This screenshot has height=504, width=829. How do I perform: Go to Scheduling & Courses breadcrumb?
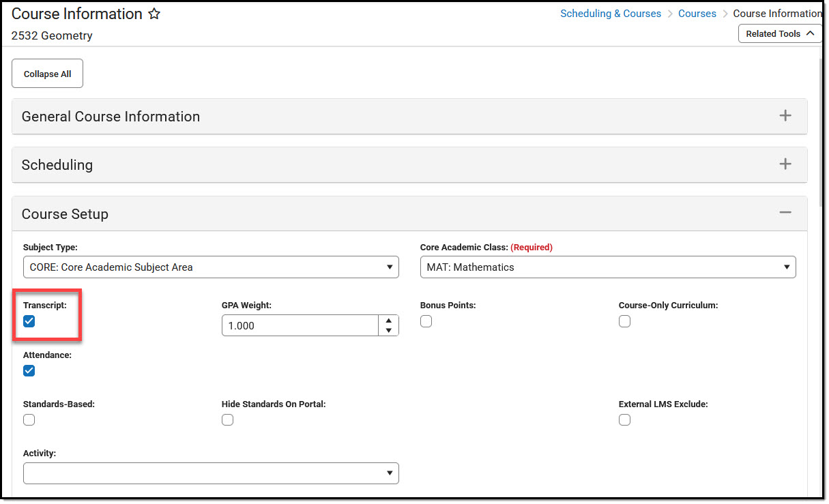(611, 14)
